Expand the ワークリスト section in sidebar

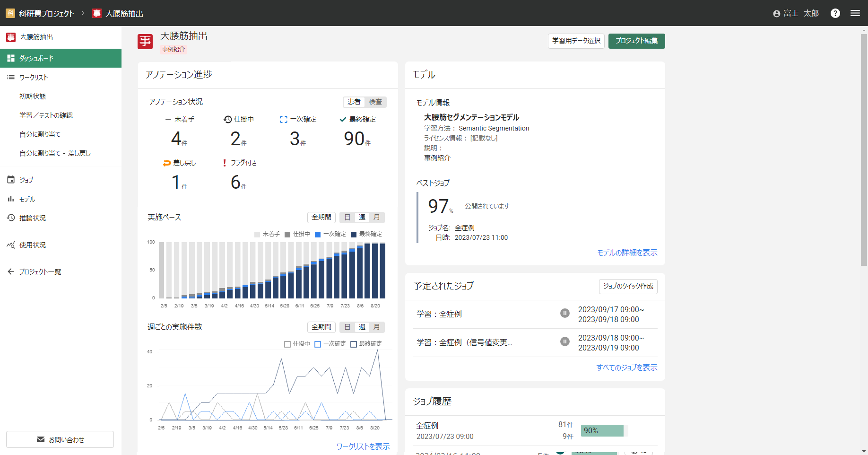tap(33, 77)
